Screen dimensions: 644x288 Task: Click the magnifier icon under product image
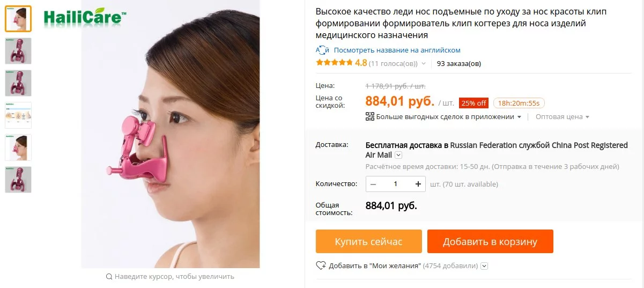pyautogui.click(x=109, y=277)
